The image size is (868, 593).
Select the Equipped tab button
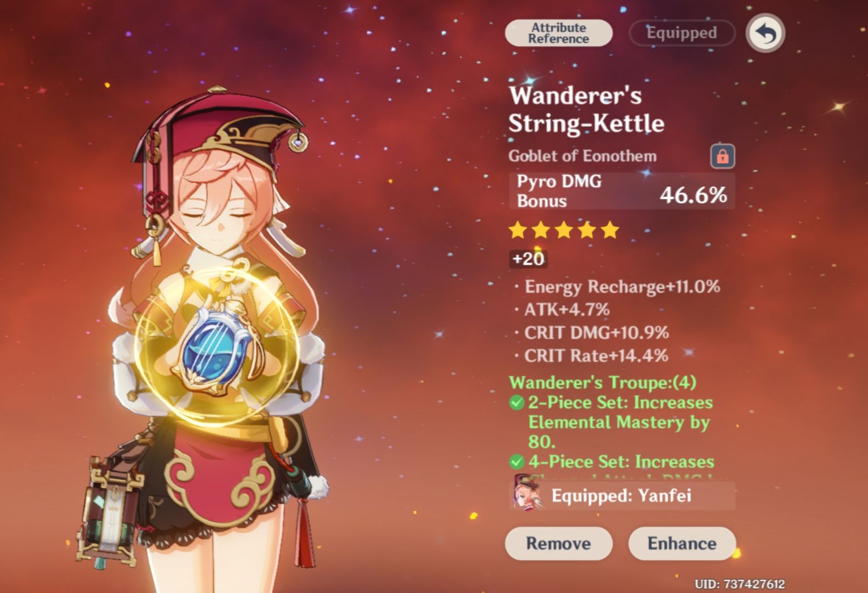pos(681,33)
